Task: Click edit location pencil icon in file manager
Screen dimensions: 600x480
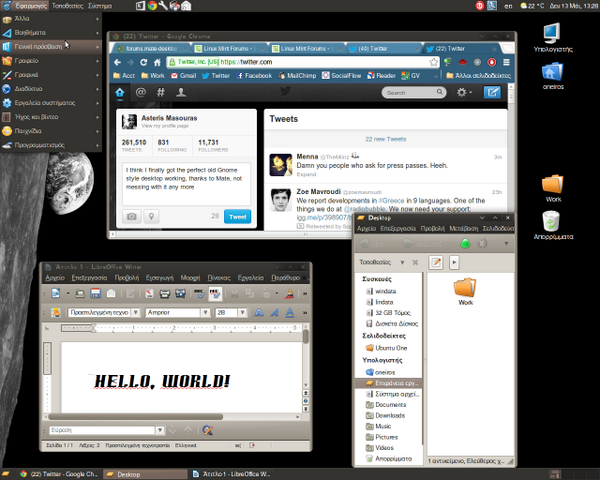Action: point(436,262)
